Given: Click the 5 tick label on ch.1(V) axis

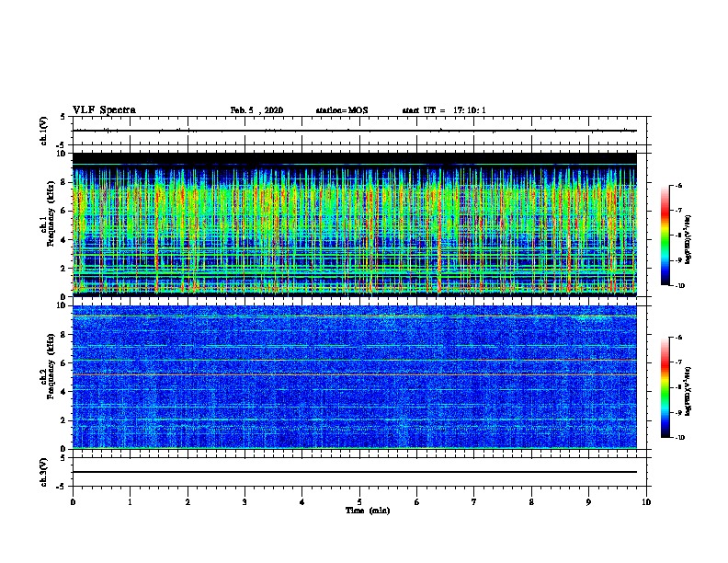Looking at the screenshot, I should click(x=63, y=117).
